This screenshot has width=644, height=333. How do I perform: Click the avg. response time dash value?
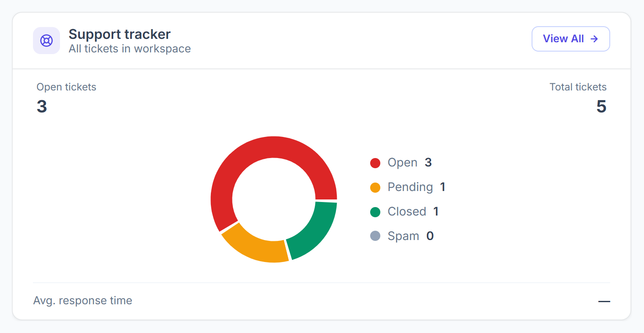[604, 301]
